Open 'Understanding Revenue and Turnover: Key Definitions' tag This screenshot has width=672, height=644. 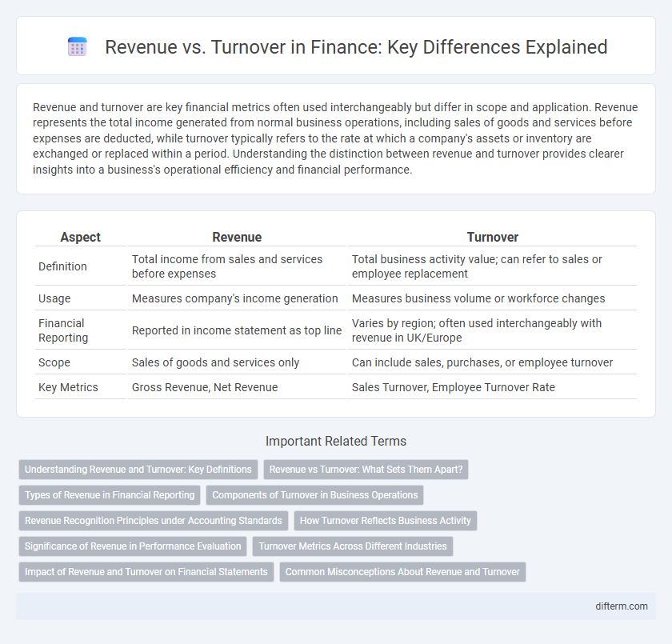pyautogui.click(x=138, y=469)
